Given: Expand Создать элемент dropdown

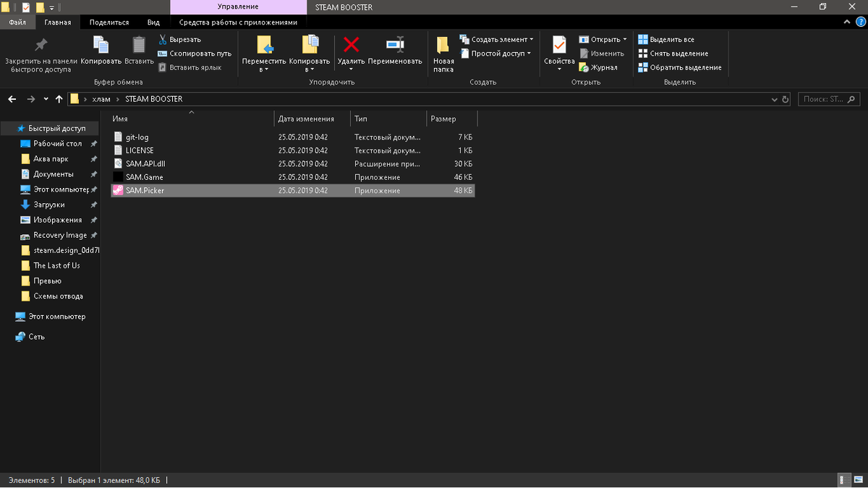Looking at the screenshot, I should click(x=497, y=40).
